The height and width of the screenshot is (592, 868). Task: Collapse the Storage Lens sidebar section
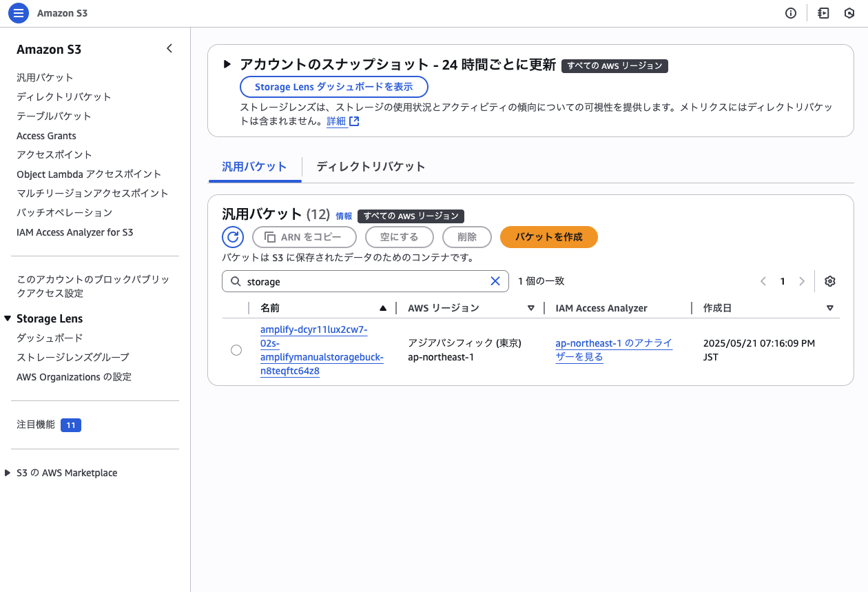[x=8, y=318]
